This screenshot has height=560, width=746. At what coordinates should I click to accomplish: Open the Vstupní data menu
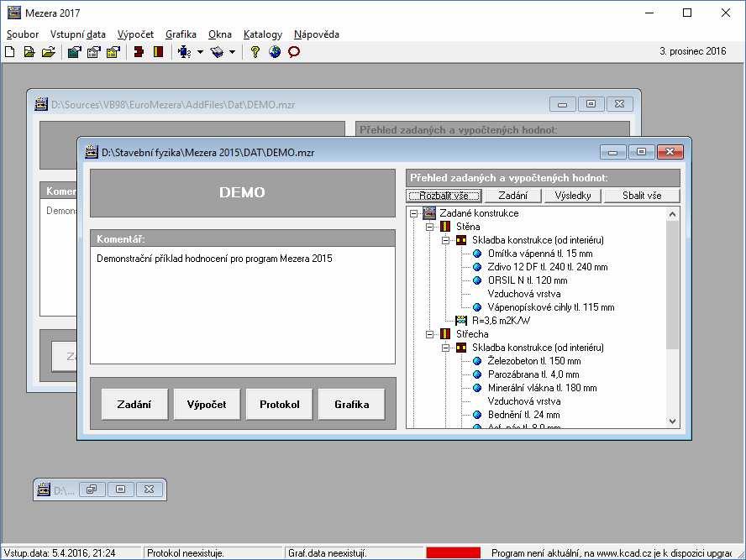(x=77, y=34)
